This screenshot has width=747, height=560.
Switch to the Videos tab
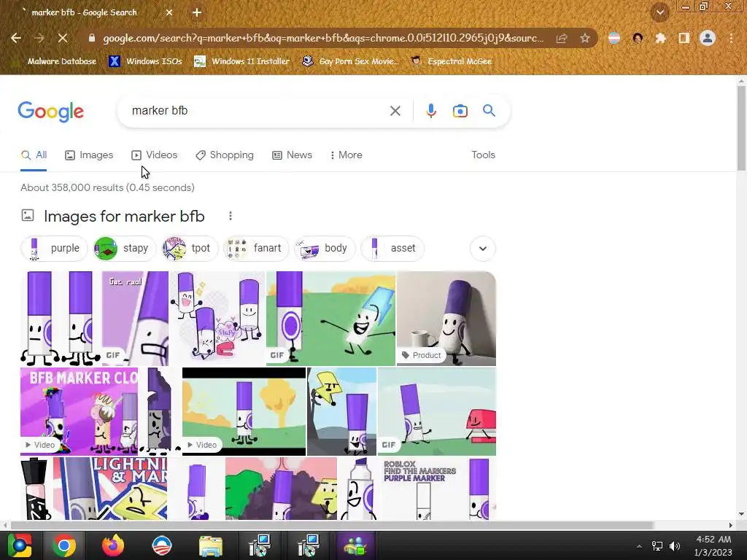(x=155, y=155)
